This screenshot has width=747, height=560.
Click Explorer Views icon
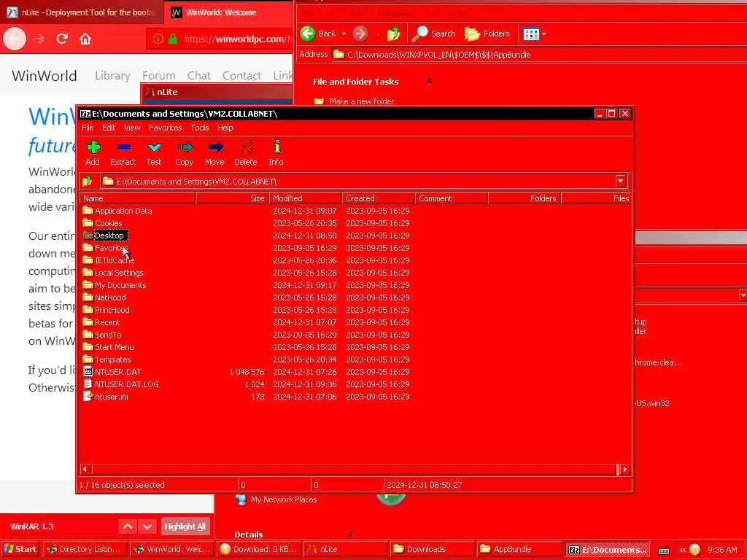pyautogui.click(x=530, y=34)
